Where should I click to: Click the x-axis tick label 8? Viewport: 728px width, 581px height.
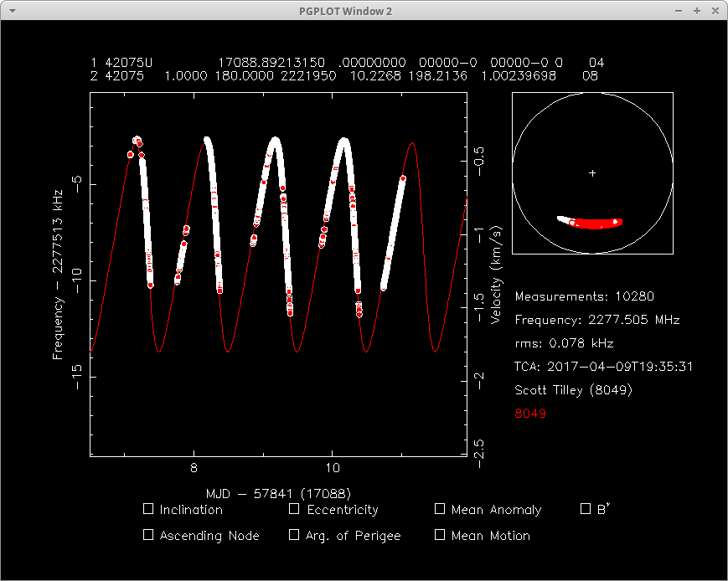194,468
